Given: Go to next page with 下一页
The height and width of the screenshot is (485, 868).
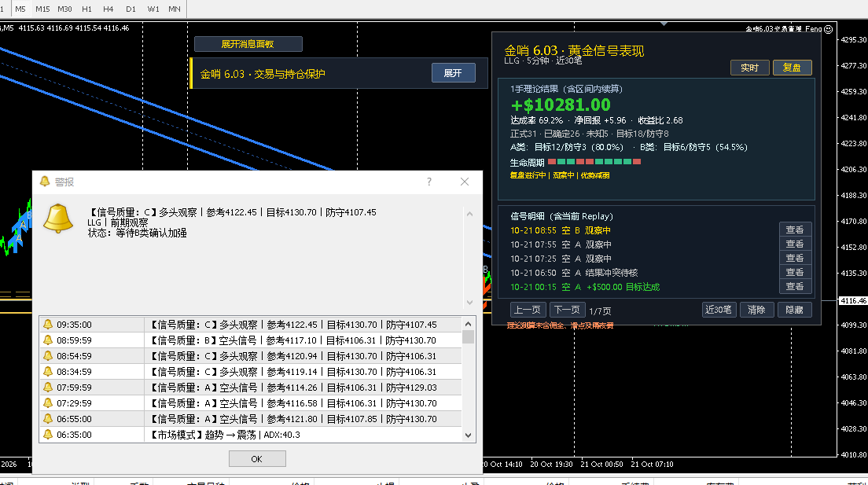Looking at the screenshot, I should [568, 310].
